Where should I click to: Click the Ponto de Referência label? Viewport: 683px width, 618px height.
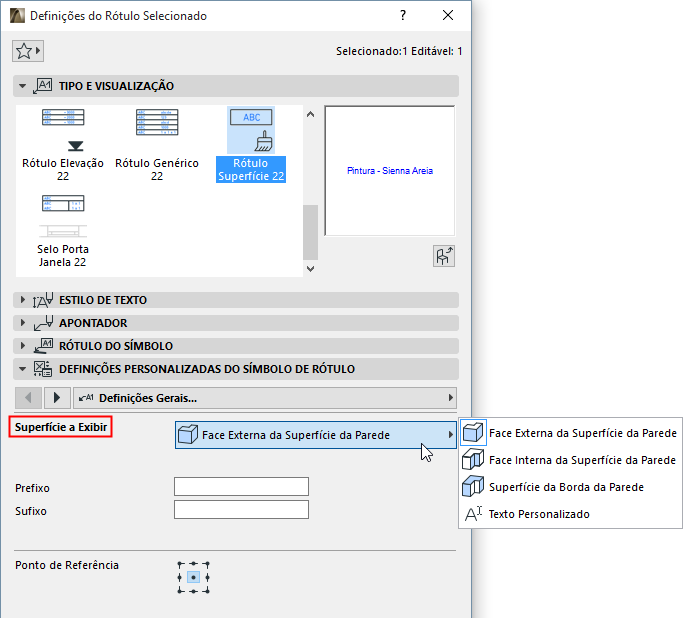tap(67, 565)
